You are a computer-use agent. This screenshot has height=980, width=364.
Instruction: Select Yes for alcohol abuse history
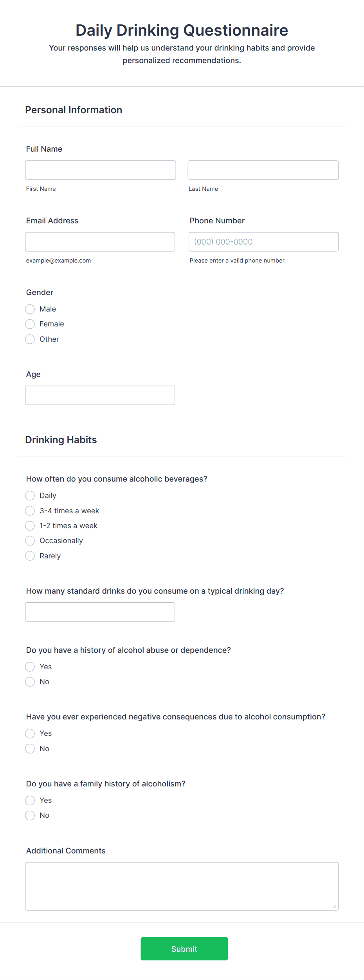pos(30,667)
